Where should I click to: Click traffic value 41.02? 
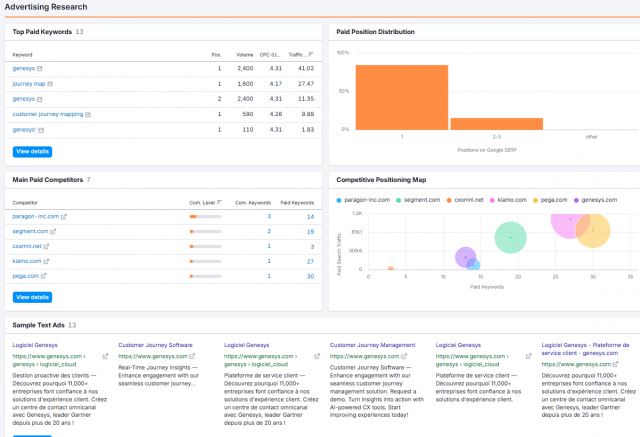[306, 69]
